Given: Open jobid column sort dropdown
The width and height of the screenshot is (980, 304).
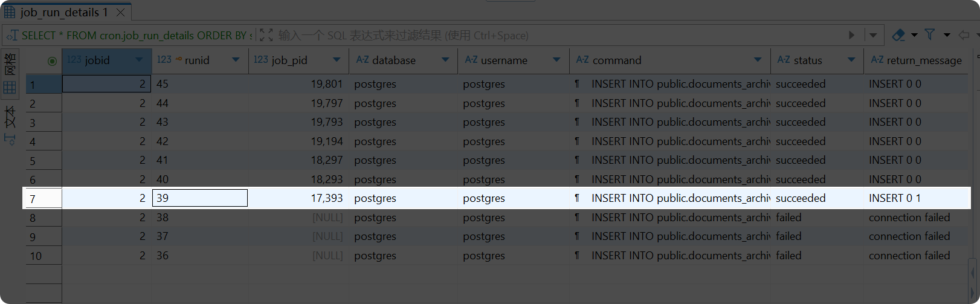Looking at the screenshot, I should [140, 60].
